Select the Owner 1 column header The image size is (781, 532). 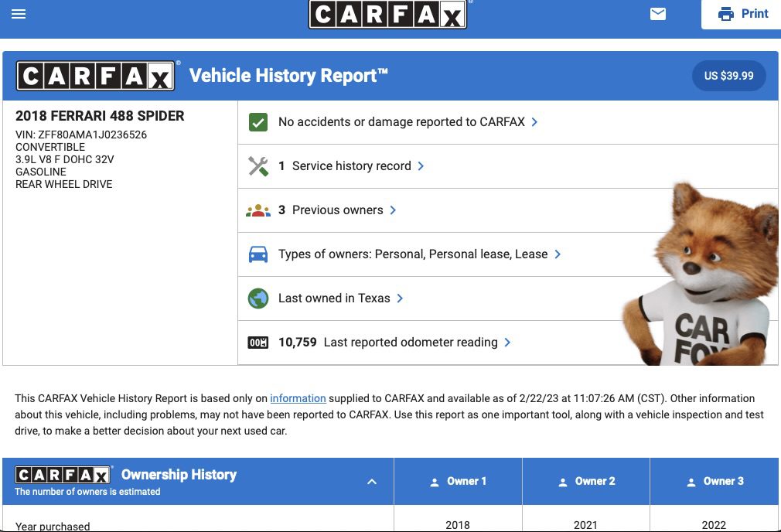458,481
